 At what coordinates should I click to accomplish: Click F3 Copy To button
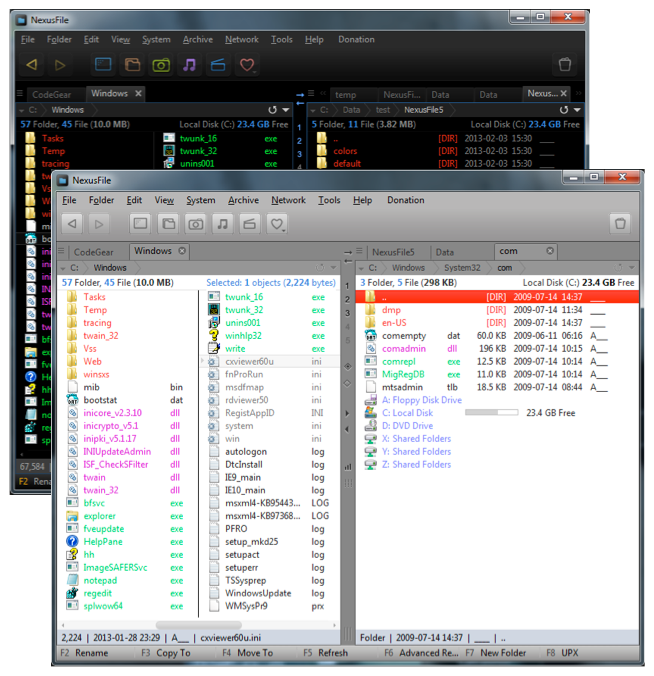[166, 653]
